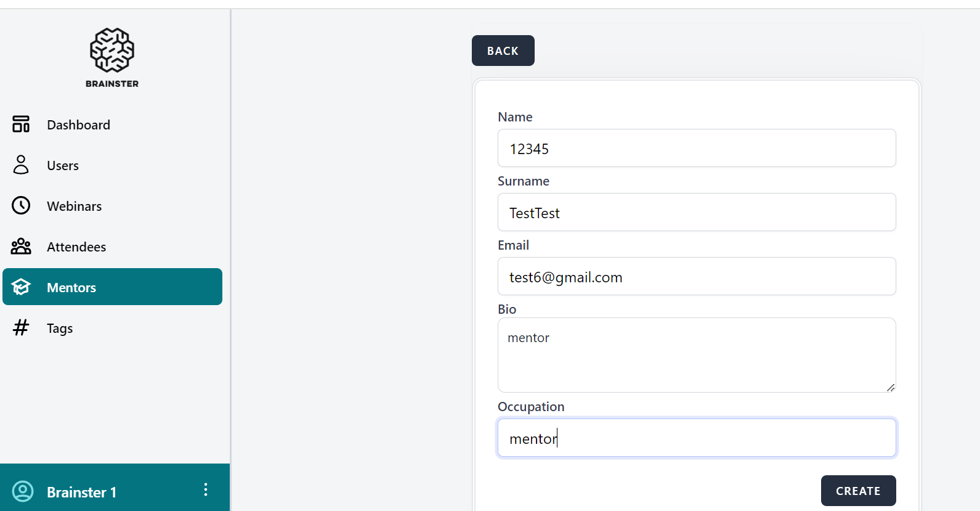Click the Brainster logo icon
The height and width of the screenshot is (511, 980).
click(112, 51)
